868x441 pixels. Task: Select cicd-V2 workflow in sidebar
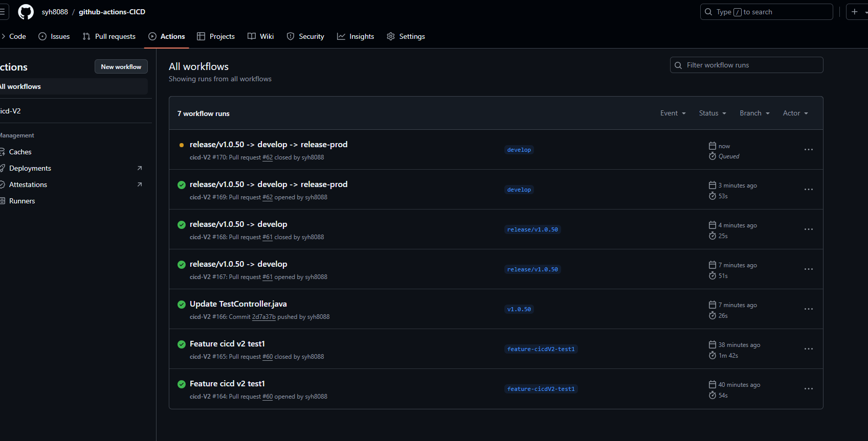pyautogui.click(x=74, y=111)
